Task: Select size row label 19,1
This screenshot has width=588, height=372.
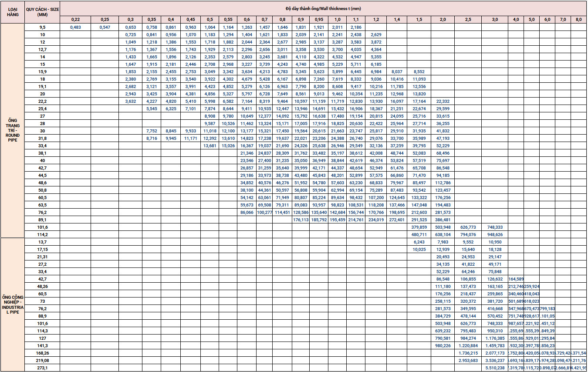Action: 42,86
